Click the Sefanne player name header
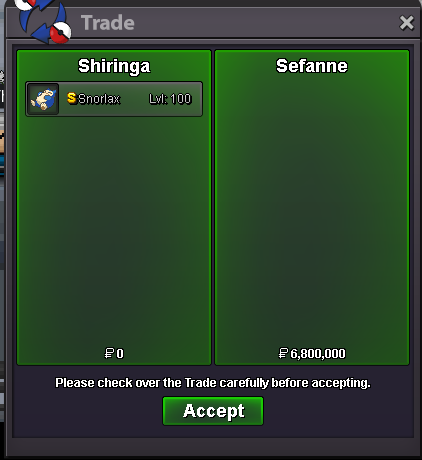This screenshot has width=422, height=460. [x=312, y=66]
